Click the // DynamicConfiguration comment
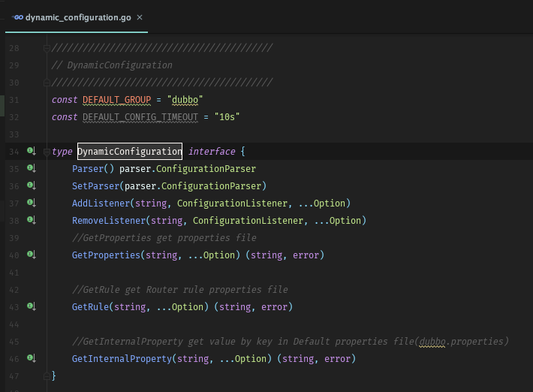Image resolution: width=533 pixels, height=392 pixels. coord(112,65)
